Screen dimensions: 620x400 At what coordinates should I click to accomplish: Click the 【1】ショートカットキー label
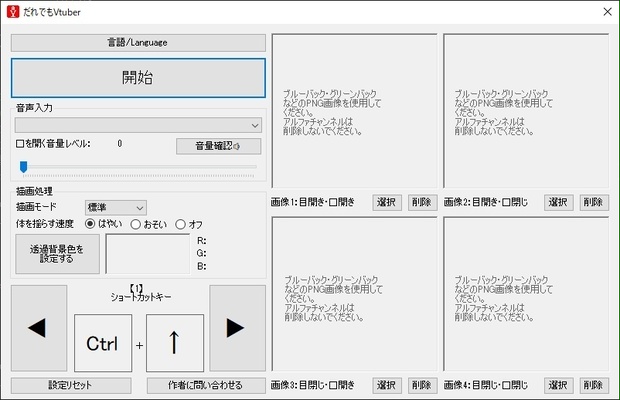[140, 293]
